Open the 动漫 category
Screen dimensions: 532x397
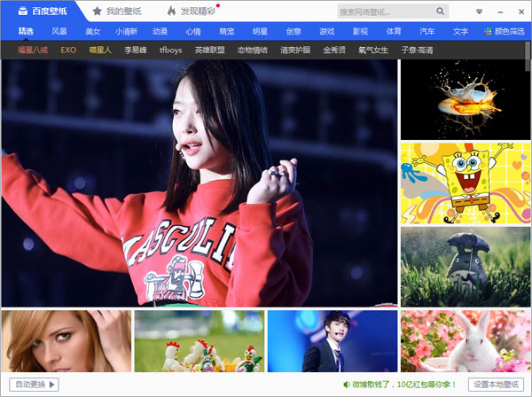click(160, 32)
